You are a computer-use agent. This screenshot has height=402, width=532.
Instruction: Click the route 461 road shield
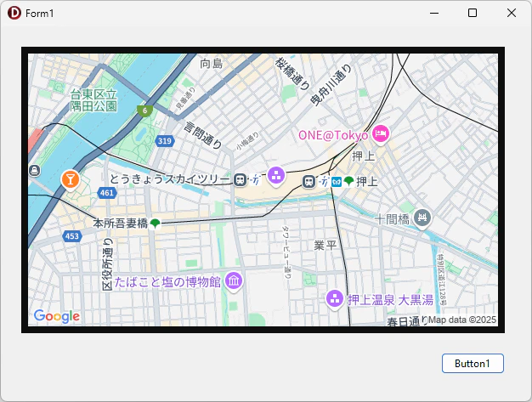pos(107,193)
